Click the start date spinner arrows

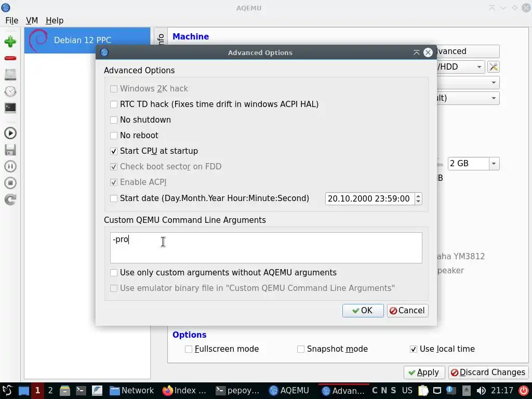[x=418, y=198]
